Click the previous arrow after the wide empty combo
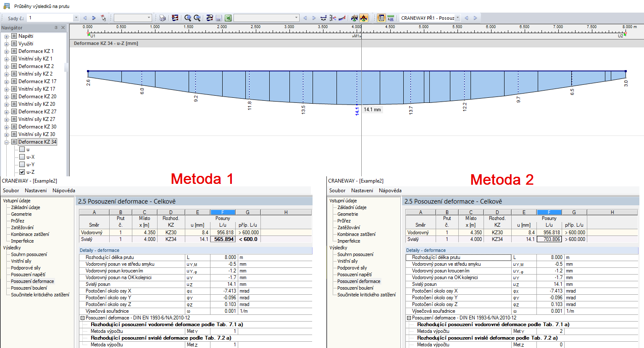This screenshot has height=348, width=644. [x=305, y=18]
